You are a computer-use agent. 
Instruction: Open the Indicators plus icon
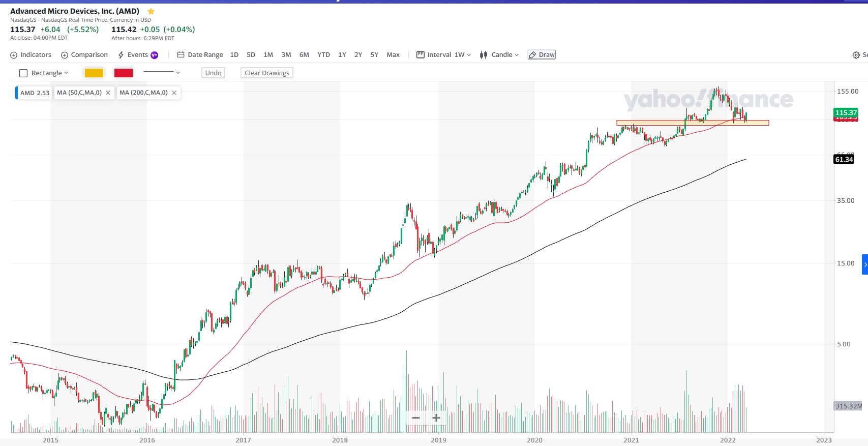14,55
